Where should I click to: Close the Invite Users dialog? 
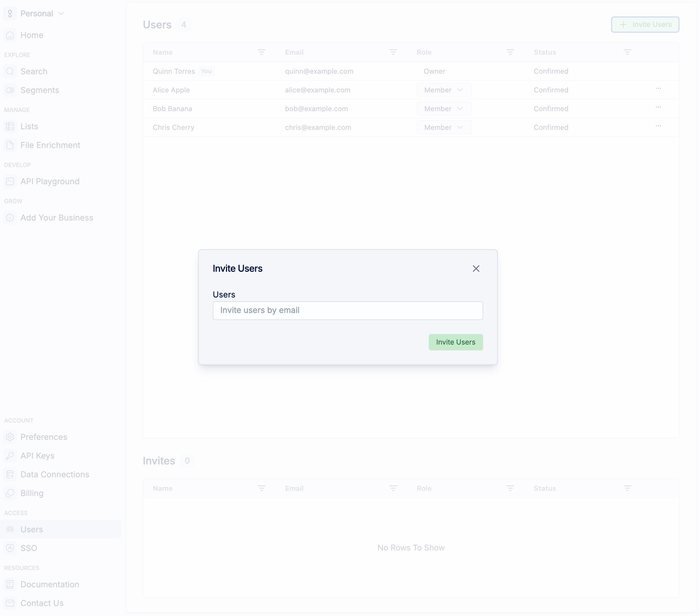(x=476, y=268)
